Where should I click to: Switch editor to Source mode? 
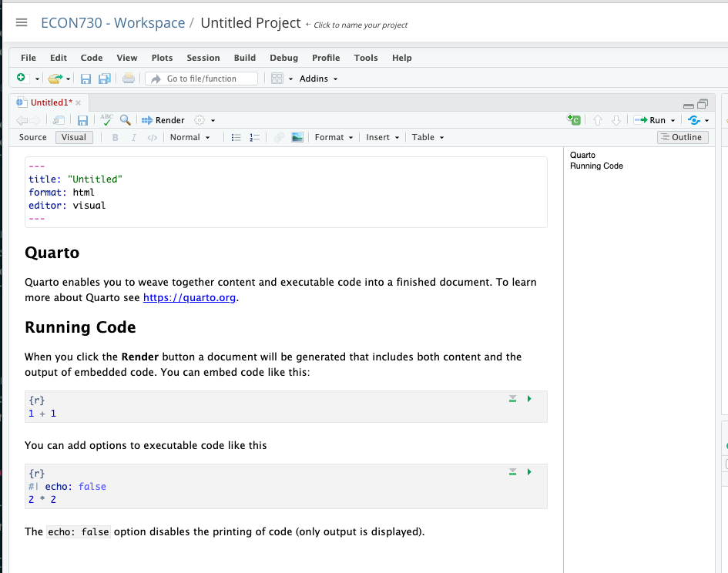pyautogui.click(x=33, y=137)
